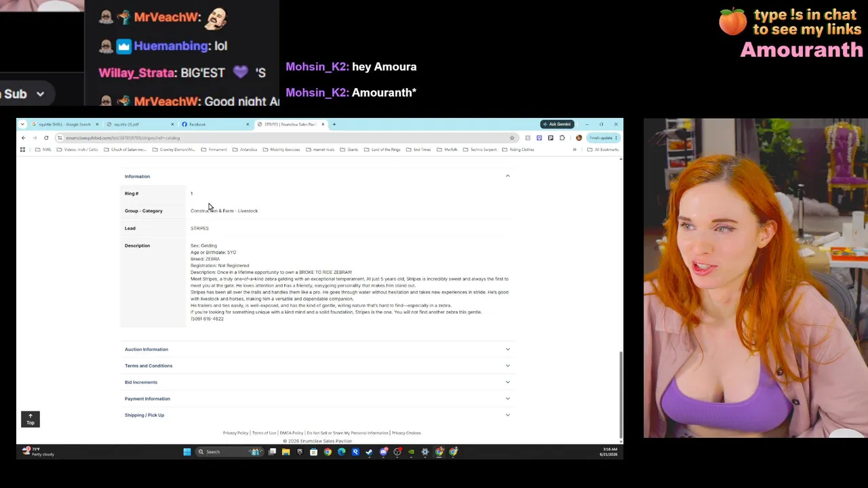The image size is (868, 488).
Task: Open Steam from the taskbar
Action: pyautogui.click(x=369, y=452)
